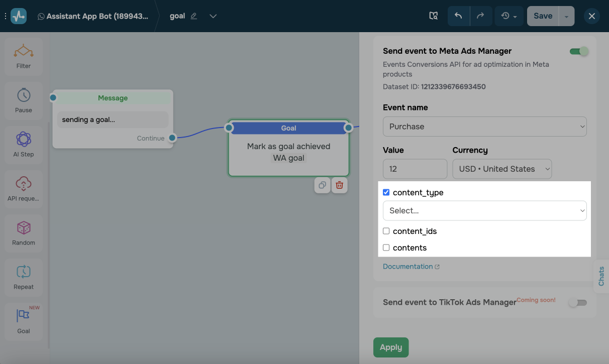Redo the last change
Viewport: 609px width, 364px height.
[x=481, y=16]
